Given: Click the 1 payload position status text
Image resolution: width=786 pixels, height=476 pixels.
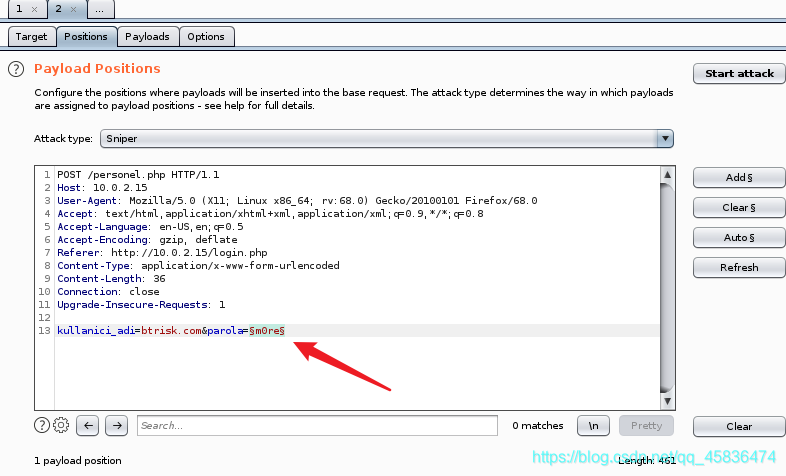Looking at the screenshot, I should click(78, 460).
